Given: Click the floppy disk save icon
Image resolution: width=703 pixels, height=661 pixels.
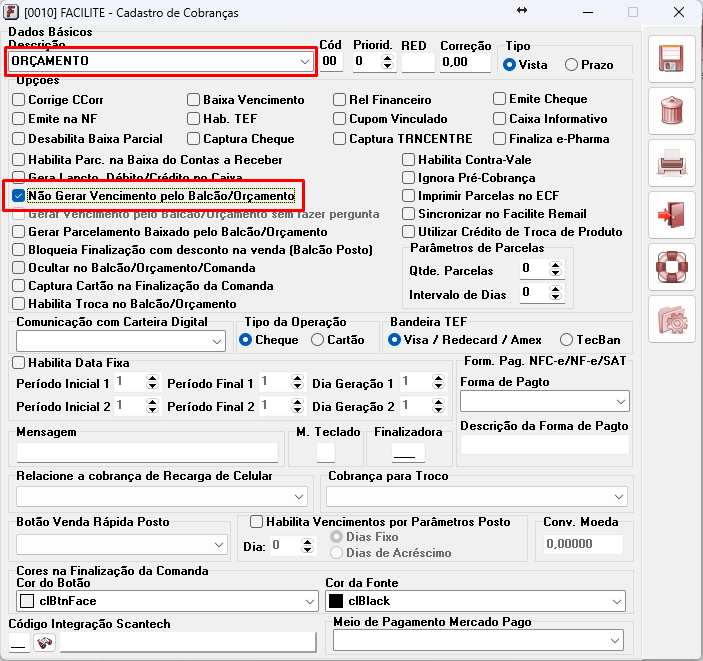Looking at the screenshot, I should pyautogui.click(x=671, y=59).
